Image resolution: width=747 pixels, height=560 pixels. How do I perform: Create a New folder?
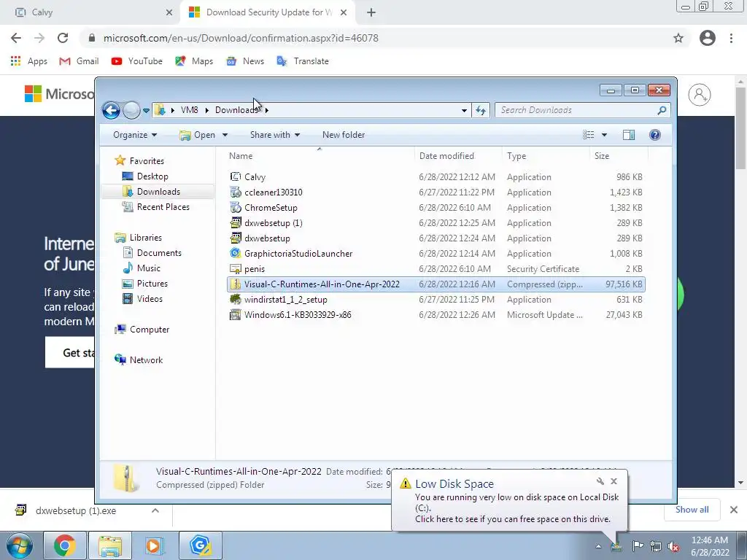click(344, 135)
